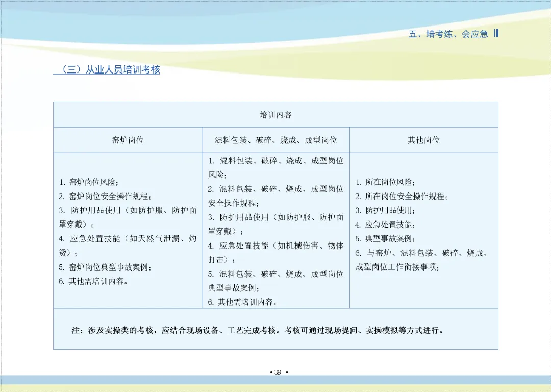
Task: Click line 1. 所在岗位风险
Action: point(385,182)
